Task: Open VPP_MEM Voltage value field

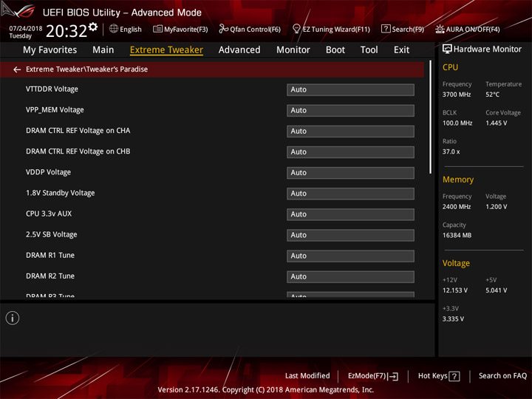Action: click(350, 110)
